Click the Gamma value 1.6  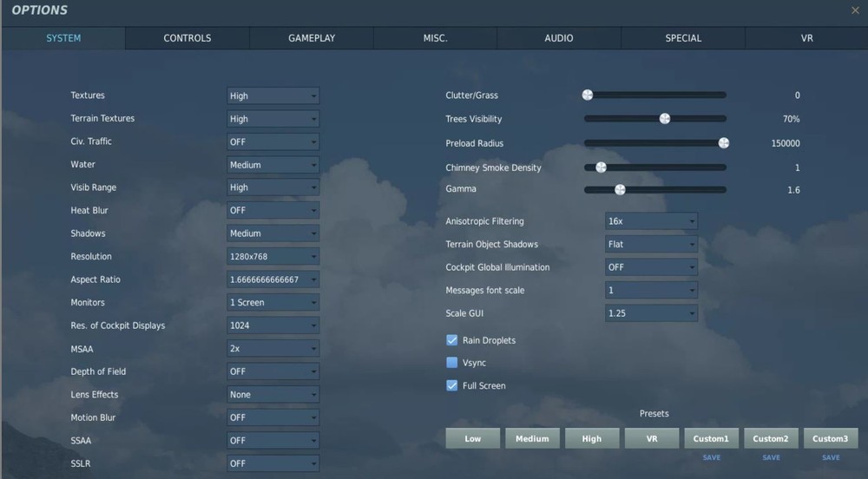[x=794, y=190]
